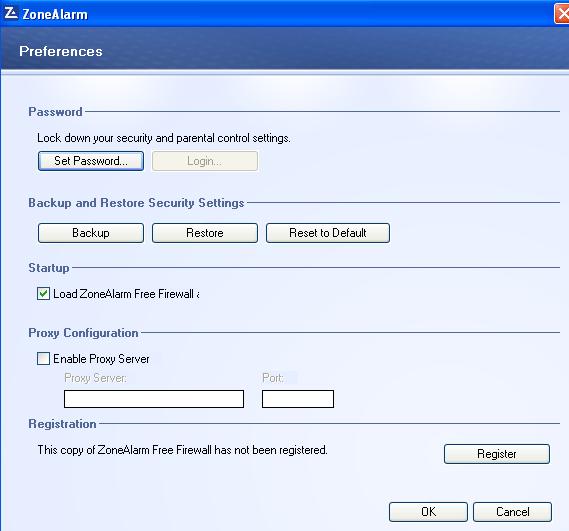Screen dimensions: 569x531
Task: Click the Preferences header title
Action: point(61,51)
